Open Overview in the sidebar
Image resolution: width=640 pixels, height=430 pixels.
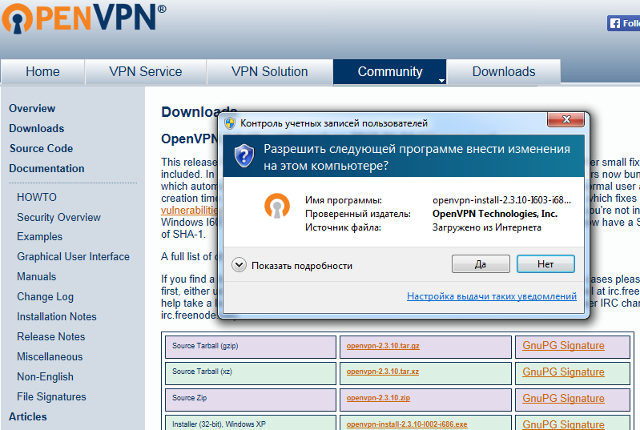click(32, 109)
